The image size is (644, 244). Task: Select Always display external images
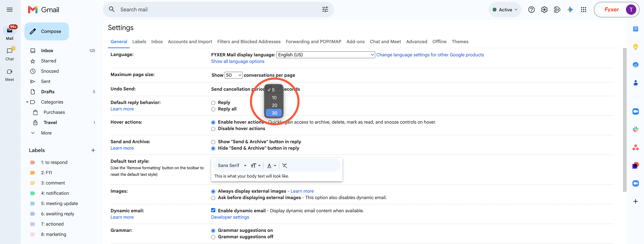pos(213,192)
